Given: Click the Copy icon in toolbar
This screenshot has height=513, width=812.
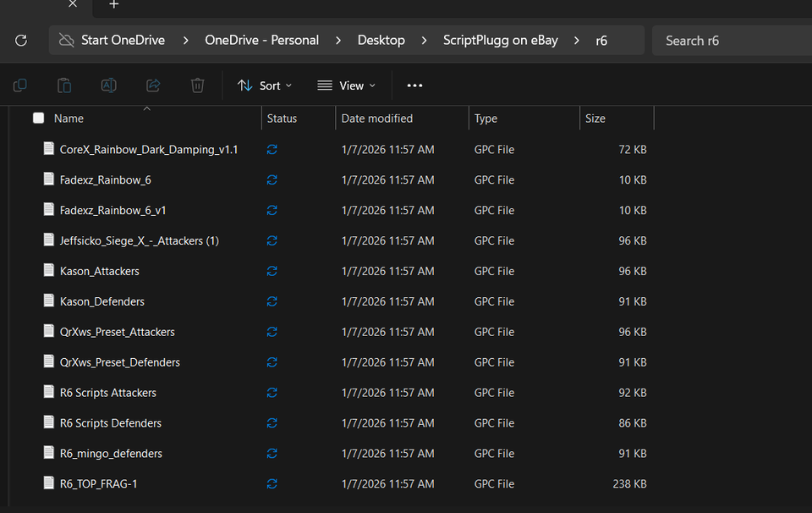Looking at the screenshot, I should pos(19,85).
